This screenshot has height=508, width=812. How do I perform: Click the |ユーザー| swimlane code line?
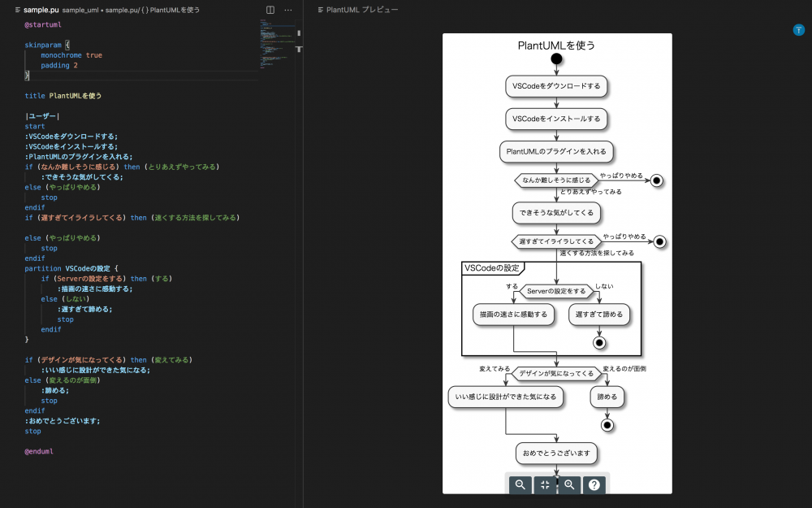tap(42, 116)
